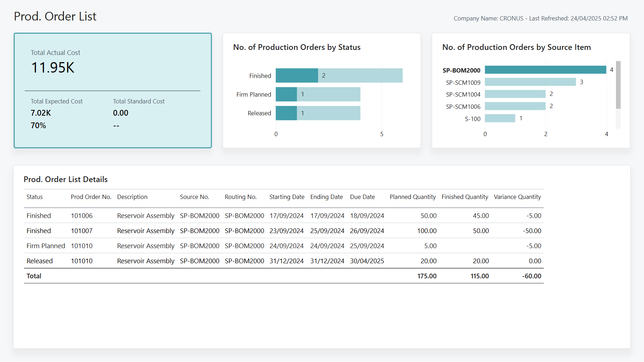Click the No. of Production Orders by Status title
Viewport: 644px width, 362px height.
pyautogui.click(x=296, y=47)
